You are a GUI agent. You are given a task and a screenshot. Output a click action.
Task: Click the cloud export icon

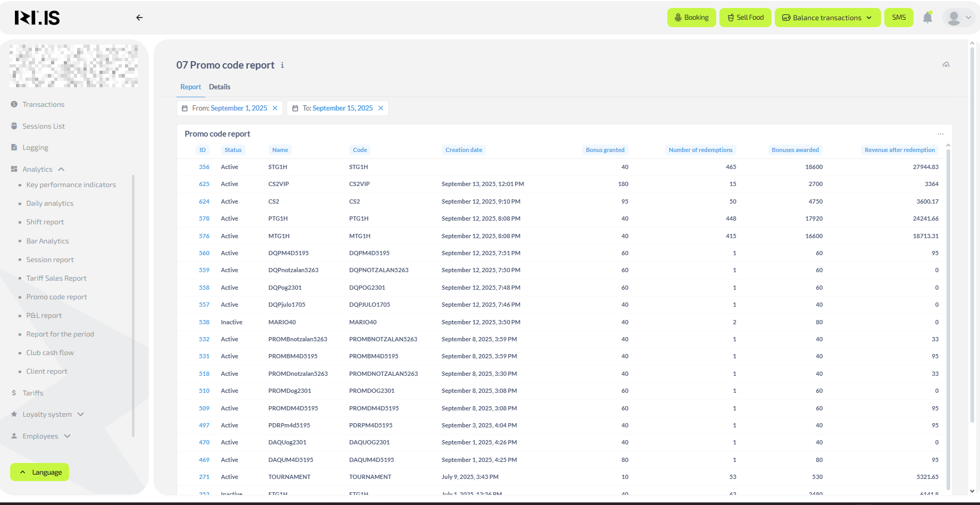[x=946, y=65]
